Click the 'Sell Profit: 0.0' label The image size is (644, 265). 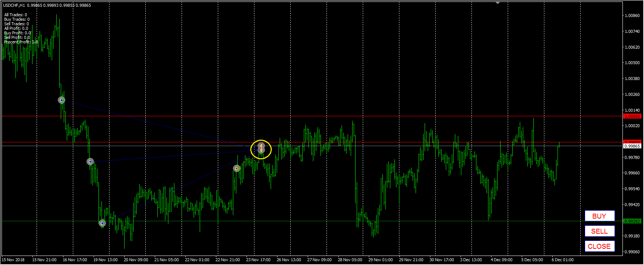pos(17,37)
